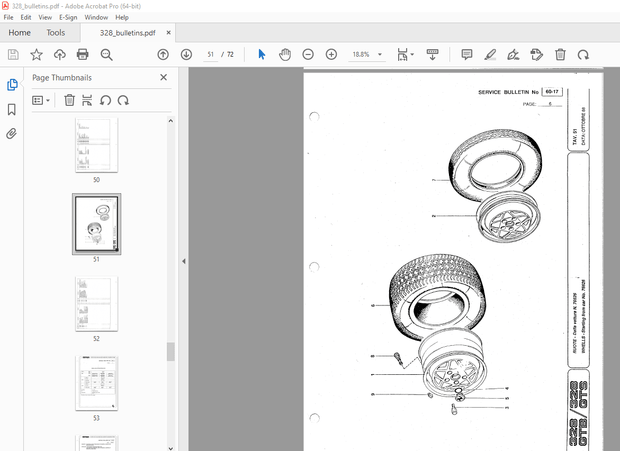Click the page number field

[x=210, y=55]
